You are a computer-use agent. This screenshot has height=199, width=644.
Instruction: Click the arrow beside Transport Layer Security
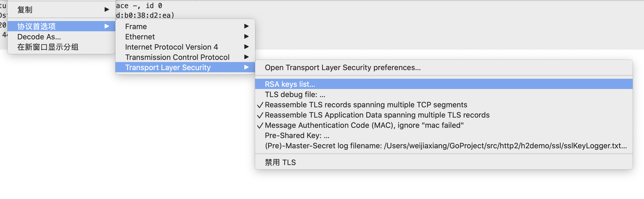click(246, 67)
